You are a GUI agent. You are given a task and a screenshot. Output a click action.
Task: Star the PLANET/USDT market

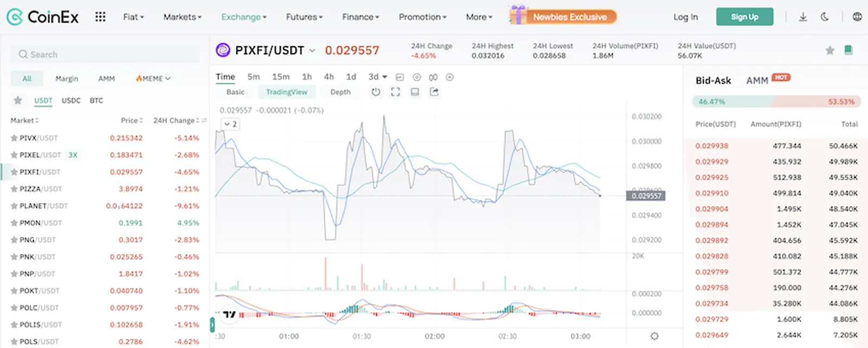click(14, 206)
